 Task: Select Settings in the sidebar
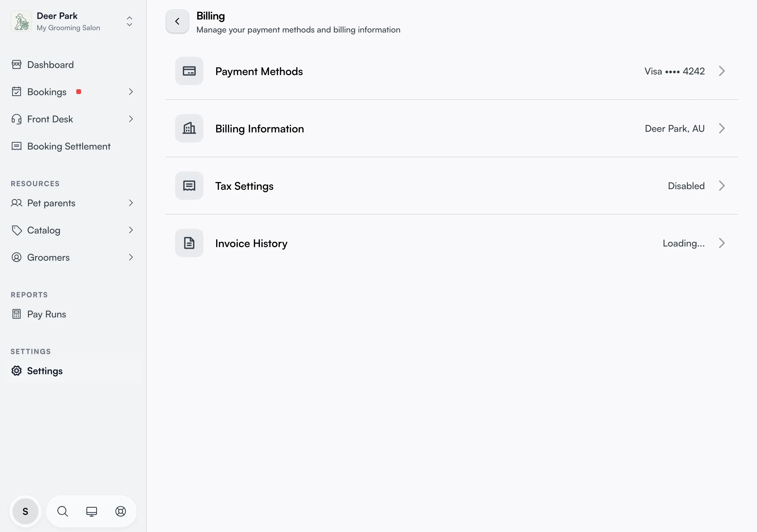point(73,371)
